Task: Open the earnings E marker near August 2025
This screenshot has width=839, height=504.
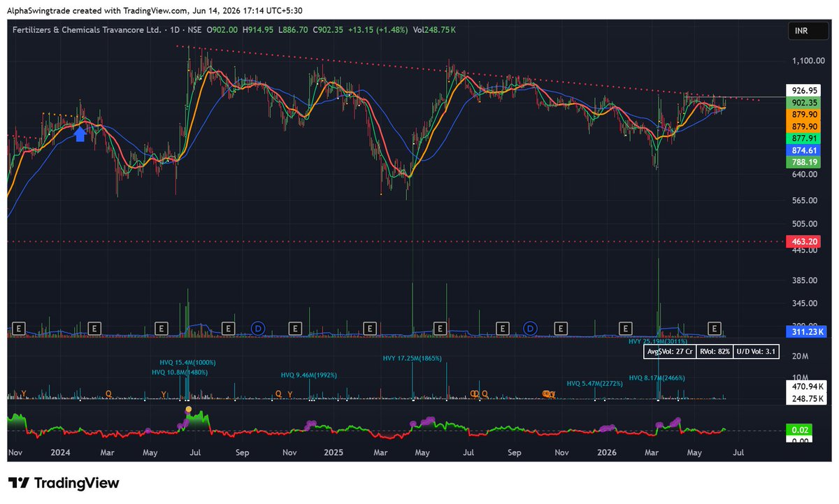Action: (502, 327)
